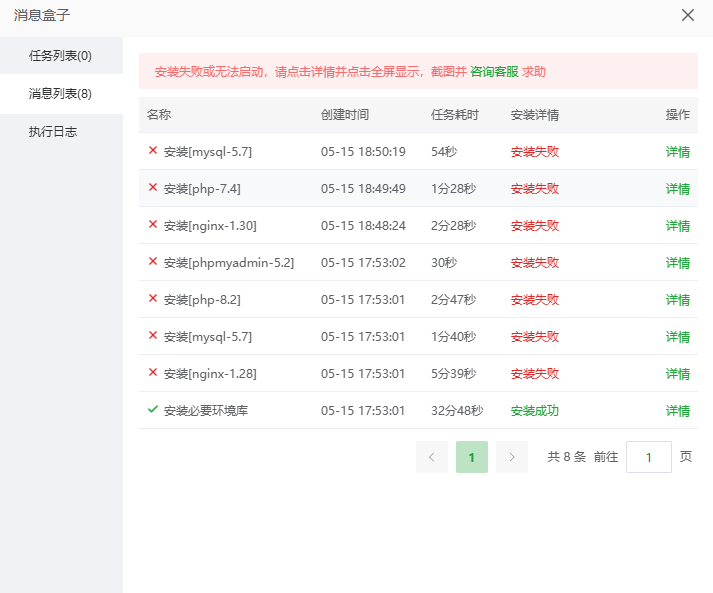Viewport: 713px width, 593px height.
Task: Click the 操作 column header
Action: [x=678, y=115]
